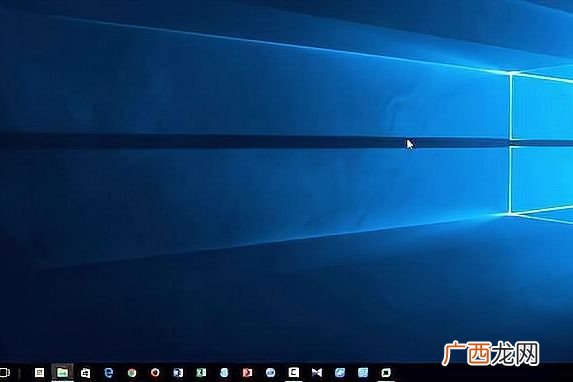Open the last taskbar icon, white-green square
The image size is (573, 382).
point(386,372)
